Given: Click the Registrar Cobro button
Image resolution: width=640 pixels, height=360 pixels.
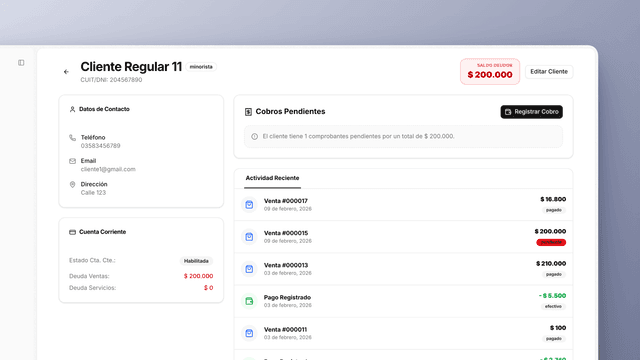Looking at the screenshot, I should coord(531,112).
